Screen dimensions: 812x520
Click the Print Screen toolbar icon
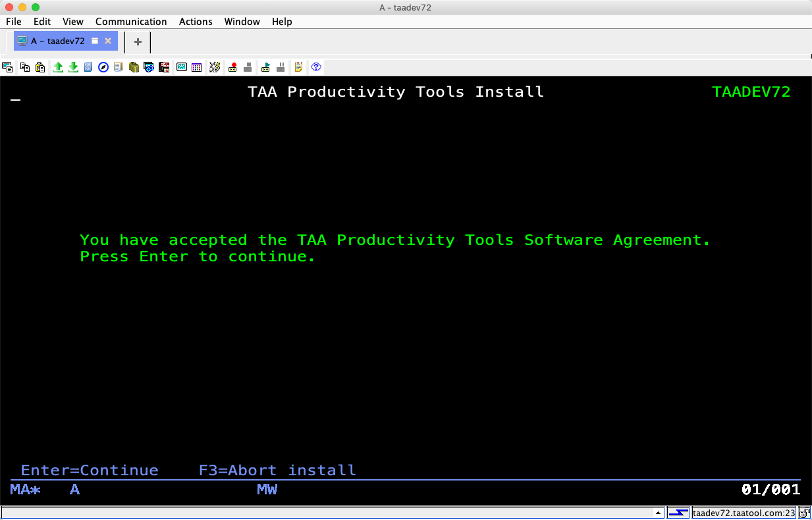[x=8, y=67]
